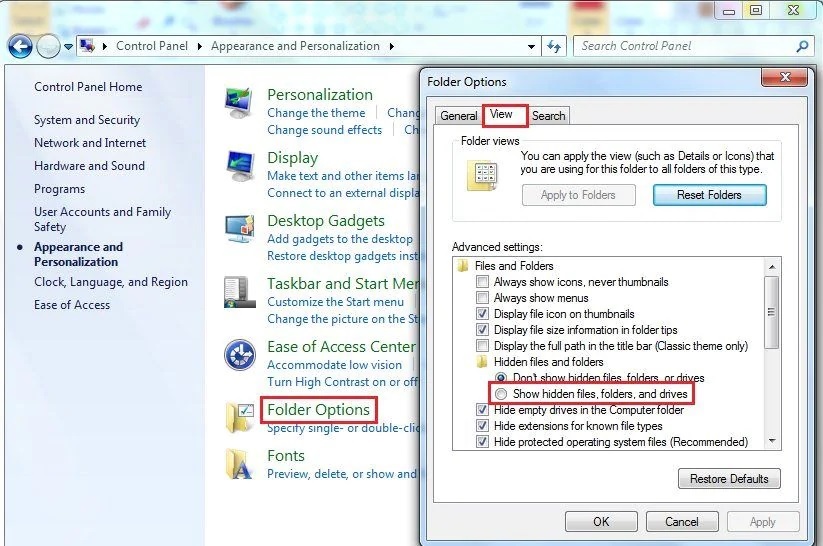Select Show hidden files, folders, and drives
This screenshot has width=823, height=546.
pos(501,394)
